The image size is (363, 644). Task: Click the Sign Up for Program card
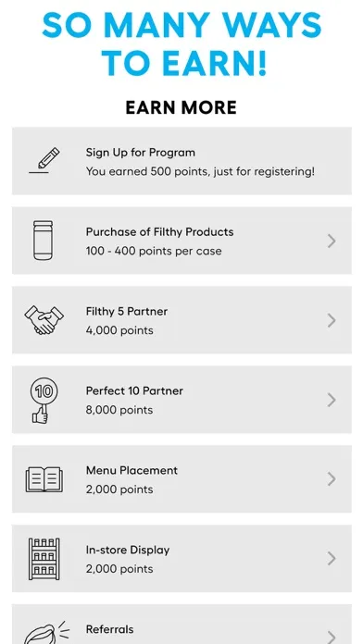pyautogui.click(x=181, y=161)
